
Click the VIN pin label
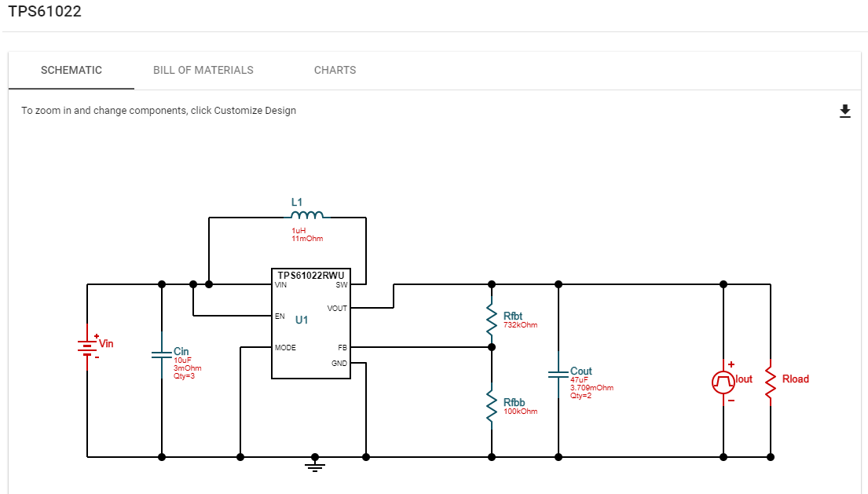click(x=280, y=285)
